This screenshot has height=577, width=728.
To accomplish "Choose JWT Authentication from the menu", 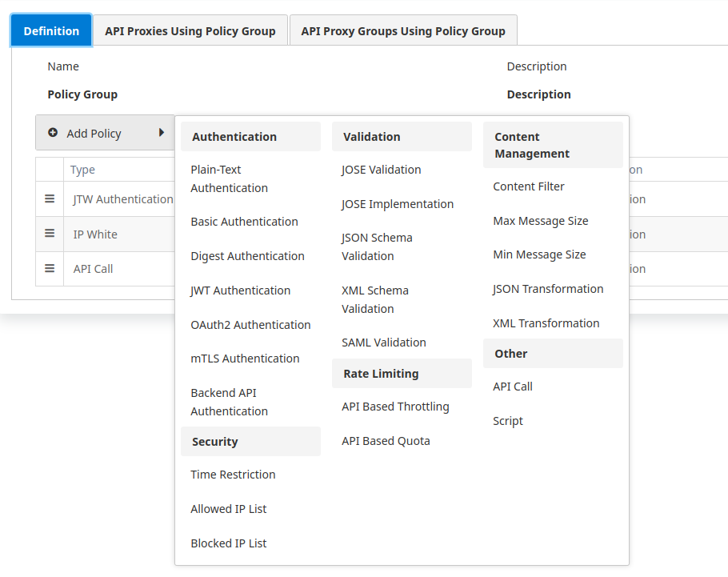I will pyautogui.click(x=239, y=290).
